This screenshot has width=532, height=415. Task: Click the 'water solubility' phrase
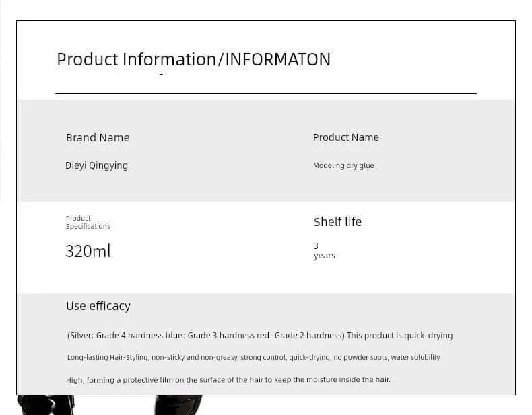(415, 357)
